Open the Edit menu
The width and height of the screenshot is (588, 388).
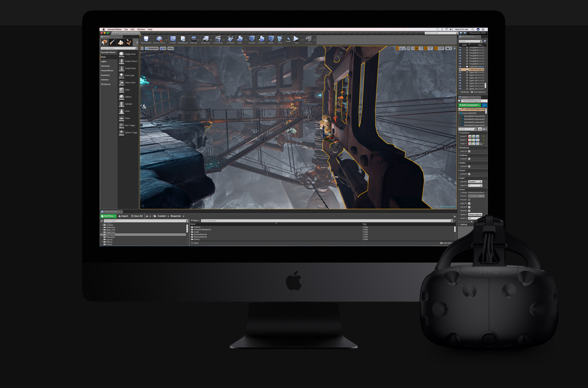tap(132, 29)
